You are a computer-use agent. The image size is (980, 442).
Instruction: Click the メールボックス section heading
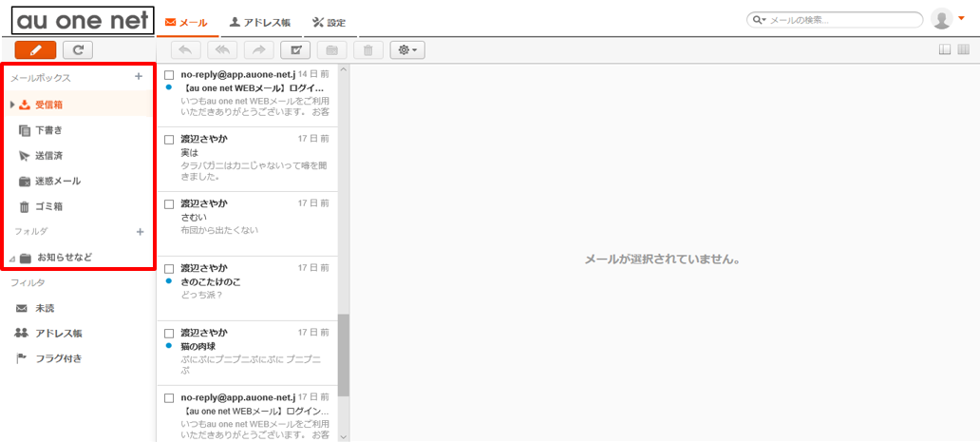pyautogui.click(x=41, y=78)
